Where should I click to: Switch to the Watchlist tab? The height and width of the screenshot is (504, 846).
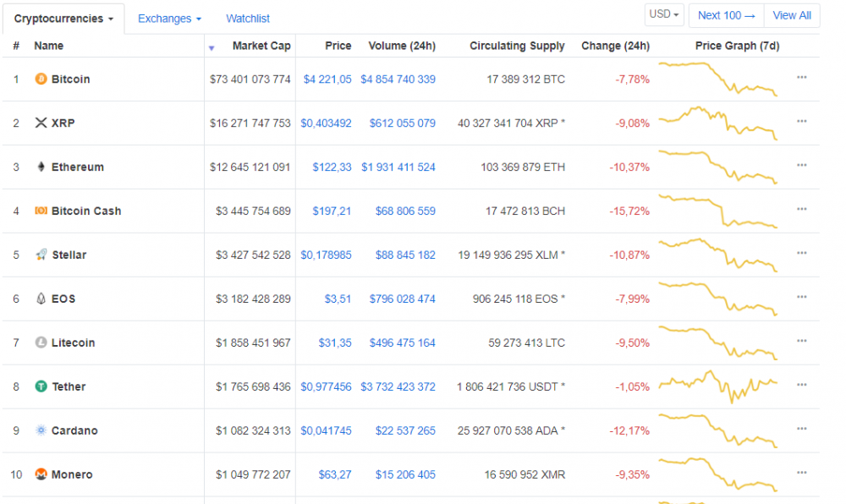(x=248, y=19)
